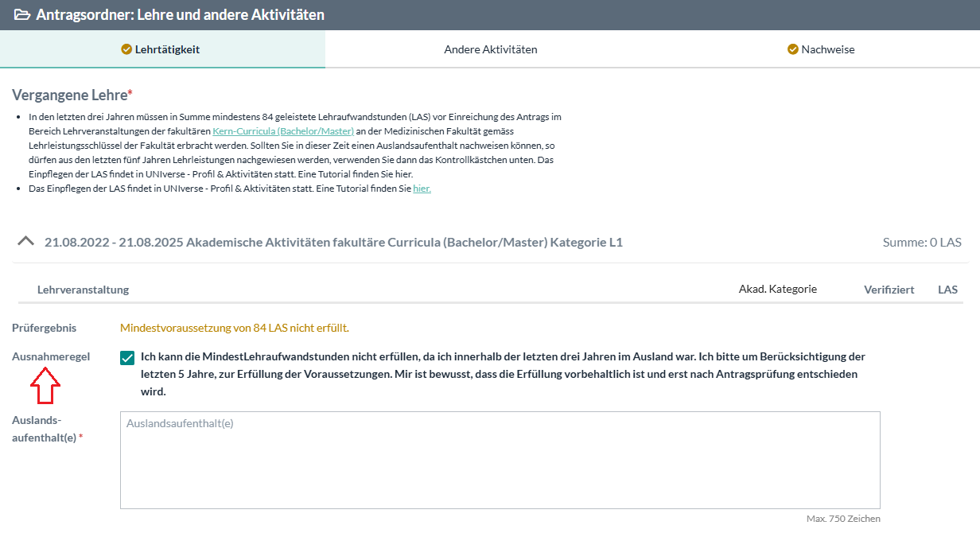Click the open folder icon in header
This screenshot has width=980, height=533.
(x=22, y=15)
